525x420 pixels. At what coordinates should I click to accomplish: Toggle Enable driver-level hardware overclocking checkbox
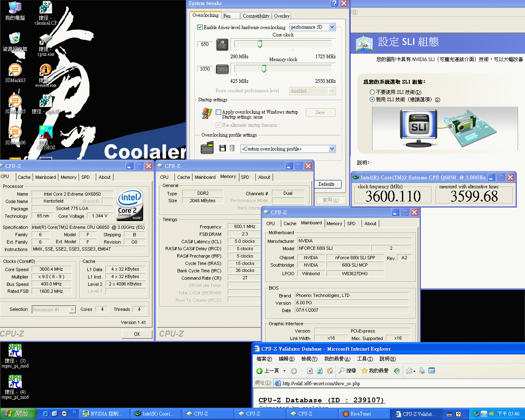(200, 27)
